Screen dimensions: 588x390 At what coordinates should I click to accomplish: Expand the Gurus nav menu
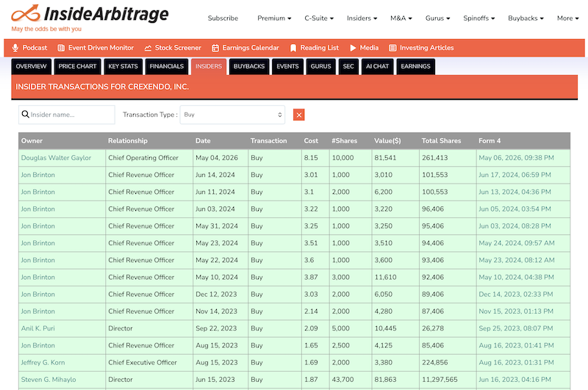[437, 18]
